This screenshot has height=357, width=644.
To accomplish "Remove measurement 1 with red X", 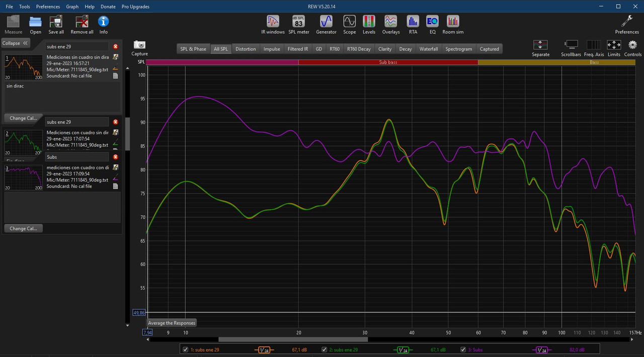I will pyautogui.click(x=116, y=47).
